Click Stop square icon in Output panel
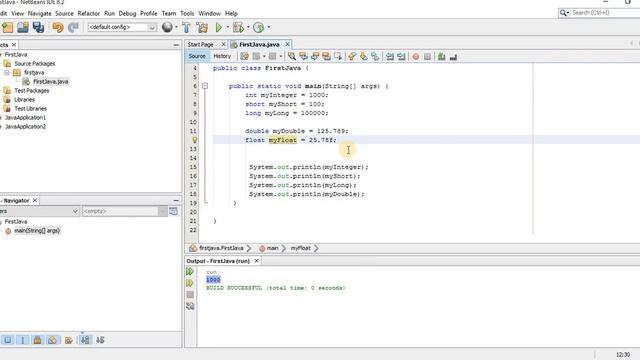The height and width of the screenshot is (360, 640). coord(190,294)
